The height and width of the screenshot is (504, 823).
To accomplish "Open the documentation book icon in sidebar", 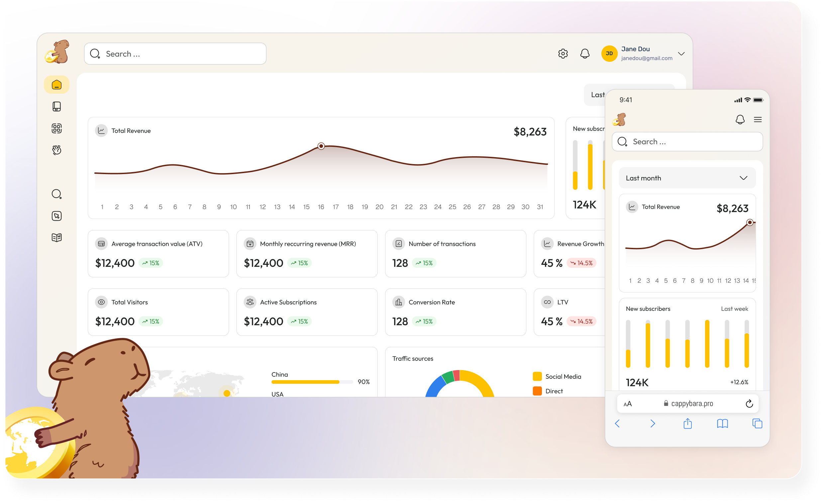I will point(57,237).
